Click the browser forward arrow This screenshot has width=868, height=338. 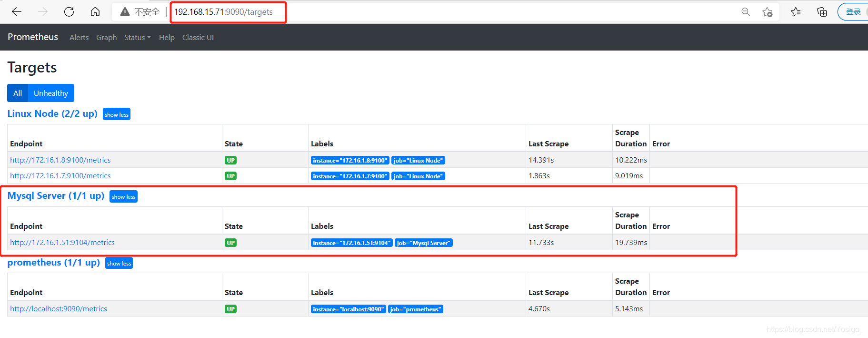coord(43,11)
